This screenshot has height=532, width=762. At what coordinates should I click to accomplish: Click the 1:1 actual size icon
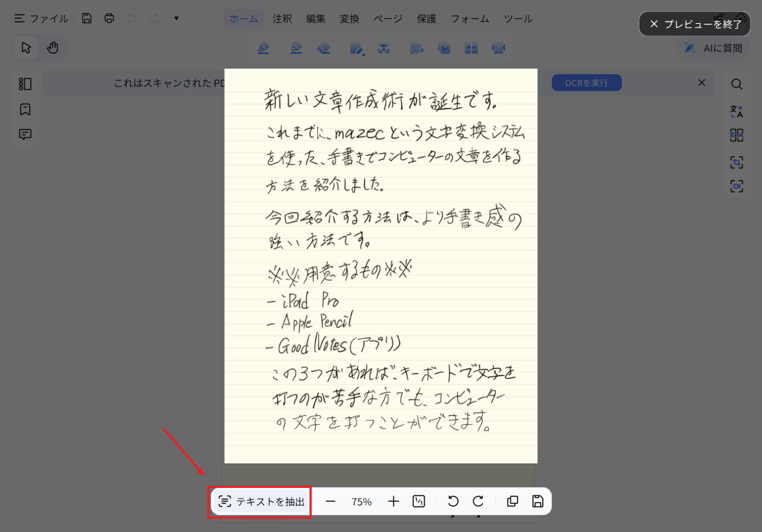click(x=418, y=501)
